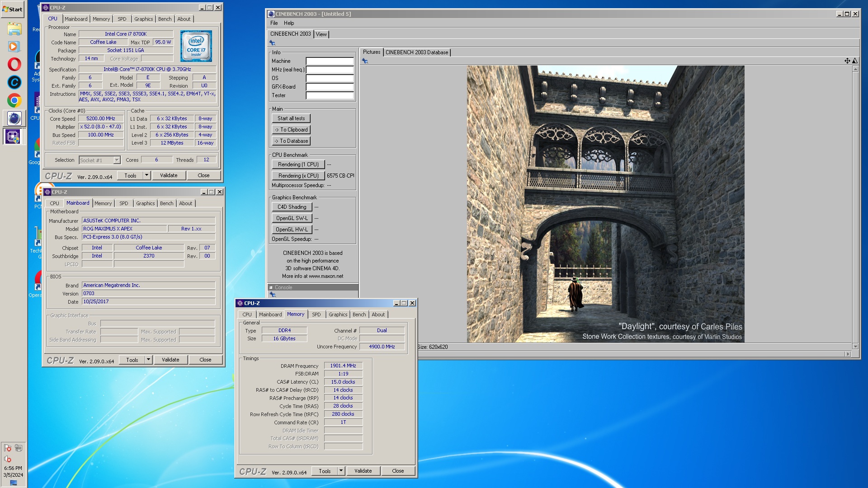Click the DRAM Frequency value 1901.4 MHz
Viewport: 868px width, 488px height.
(343, 366)
